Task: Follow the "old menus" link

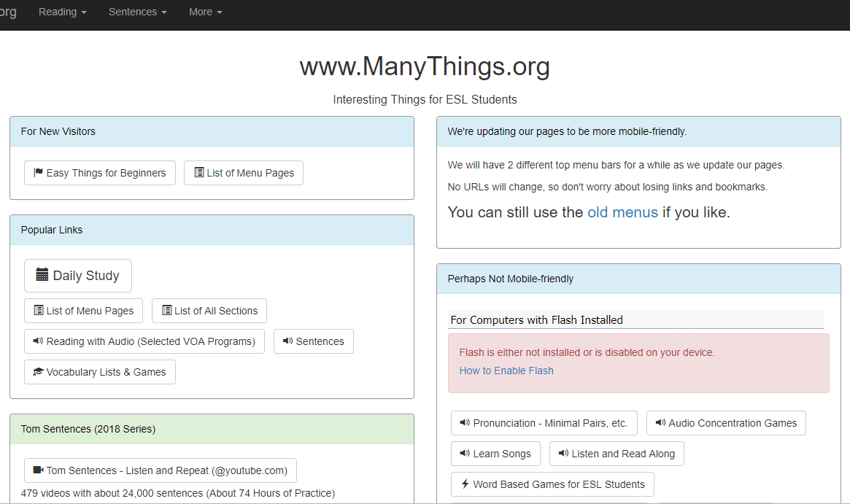Action: click(623, 212)
